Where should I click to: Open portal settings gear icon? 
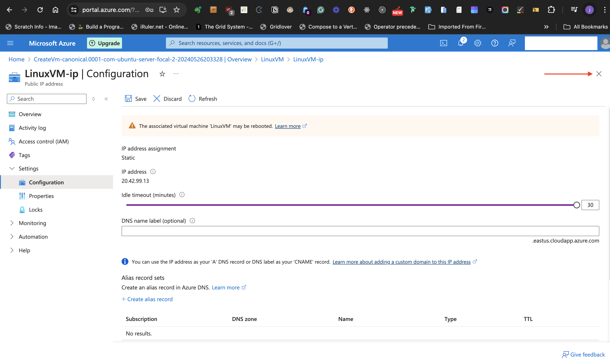(x=478, y=43)
